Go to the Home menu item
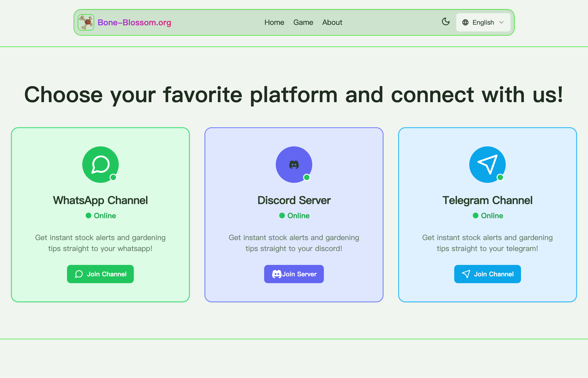Viewport: 588px width, 378px height. pos(274,22)
